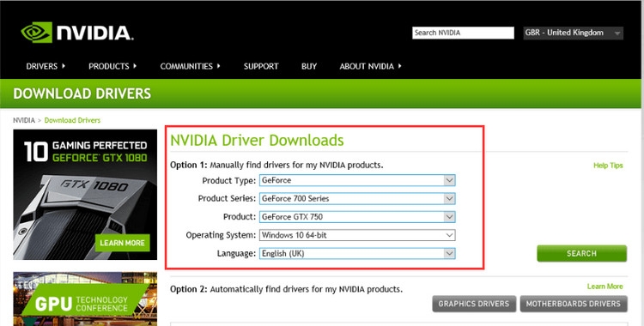Open the Help Tips link
This screenshot has width=644, height=326.
[608, 166]
